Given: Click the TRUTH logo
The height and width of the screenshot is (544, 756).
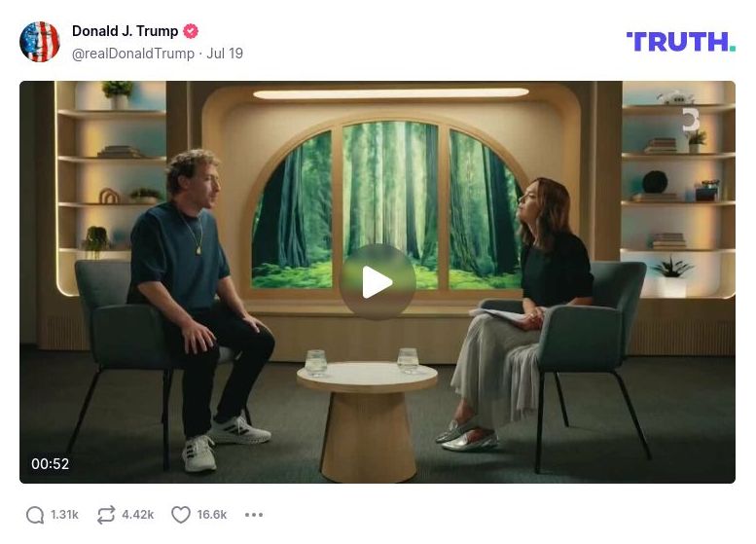Looking at the screenshot, I should [681, 42].
